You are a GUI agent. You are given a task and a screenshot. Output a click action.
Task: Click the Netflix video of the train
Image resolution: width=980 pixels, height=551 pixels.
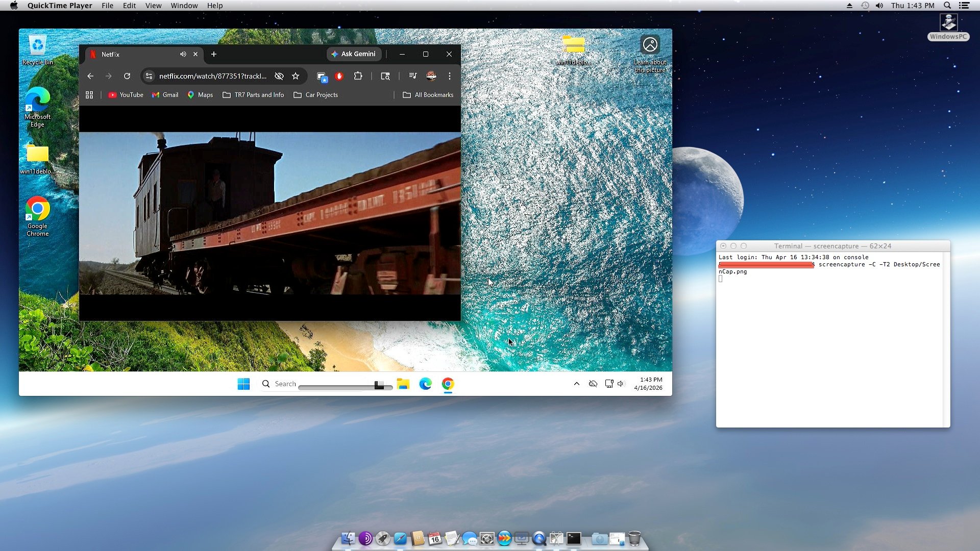tap(270, 213)
